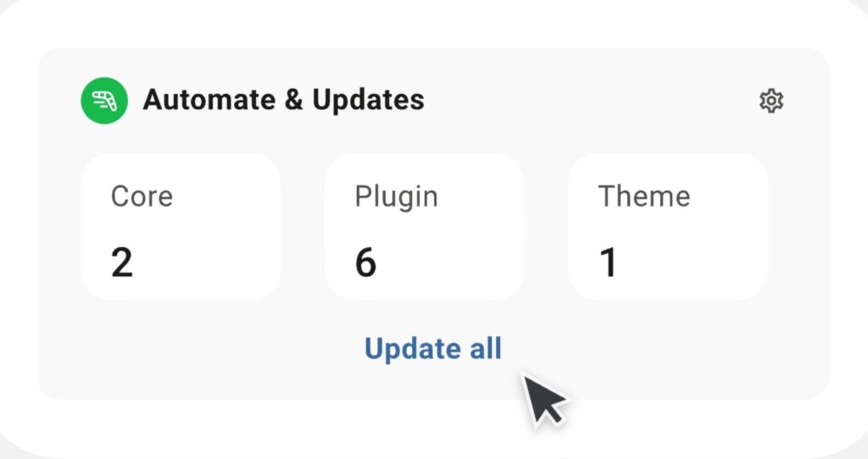Viewport: 868px width, 459px height.
Task: Click the center of the gear cog
Action: click(771, 101)
